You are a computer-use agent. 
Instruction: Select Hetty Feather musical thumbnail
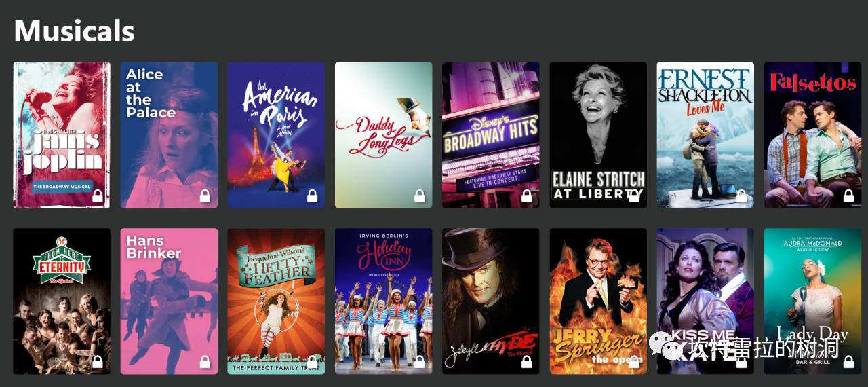[x=276, y=301]
